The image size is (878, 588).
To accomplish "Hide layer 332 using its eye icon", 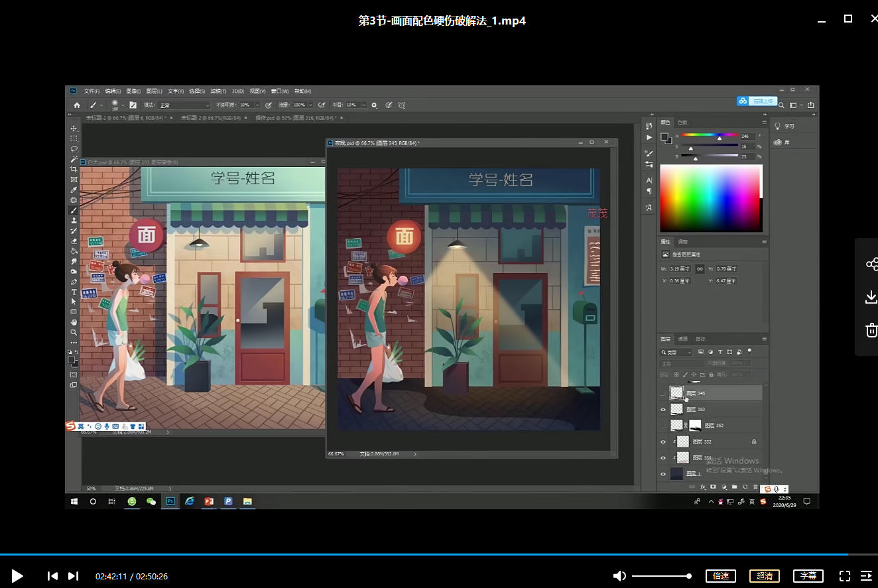I will 663,442.
